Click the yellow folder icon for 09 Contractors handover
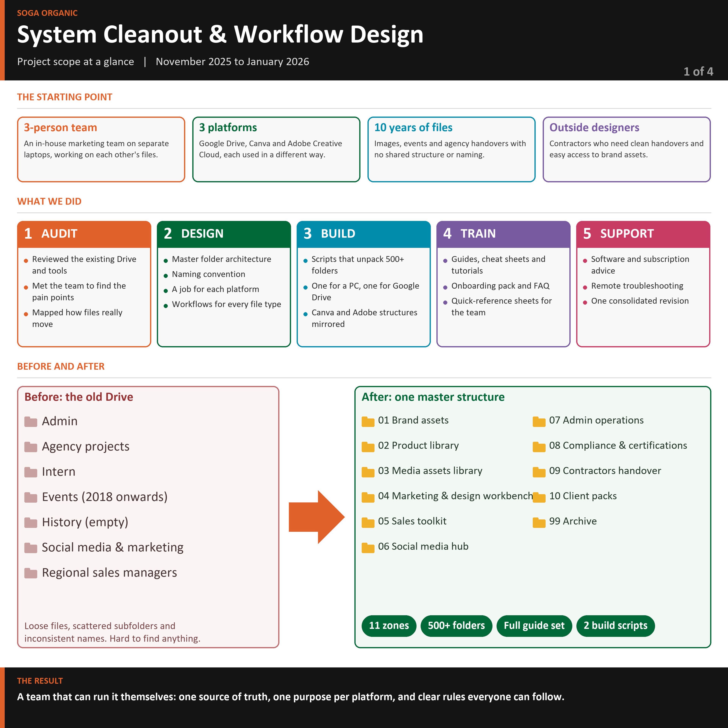Image resolution: width=728 pixels, height=728 pixels. pos(539,472)
